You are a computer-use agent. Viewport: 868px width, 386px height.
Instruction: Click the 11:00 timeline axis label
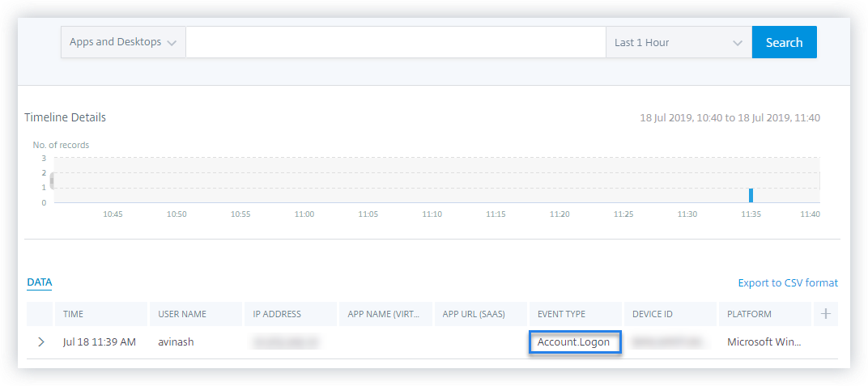coord(304,214)
